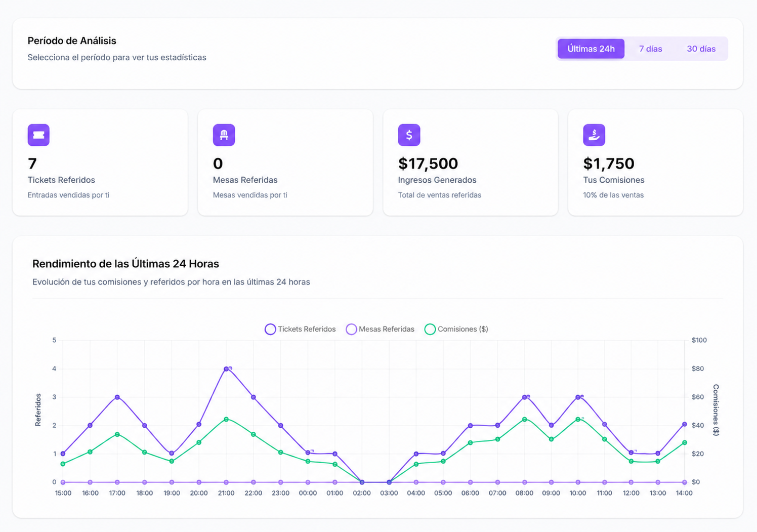Select the Tickets Referidos point at 08:00

click(x=524, y=397)
